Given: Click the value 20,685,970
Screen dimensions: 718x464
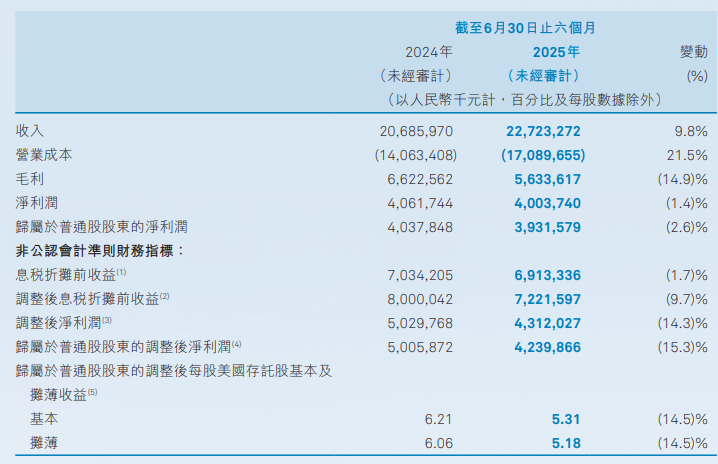Looking at the screenshot, I should pos(416,131).
